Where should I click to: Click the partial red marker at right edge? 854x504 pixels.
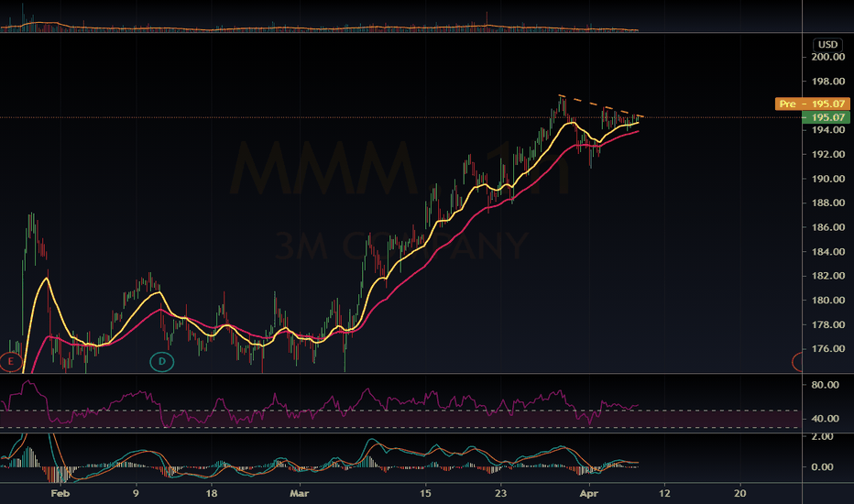point(797,362)
